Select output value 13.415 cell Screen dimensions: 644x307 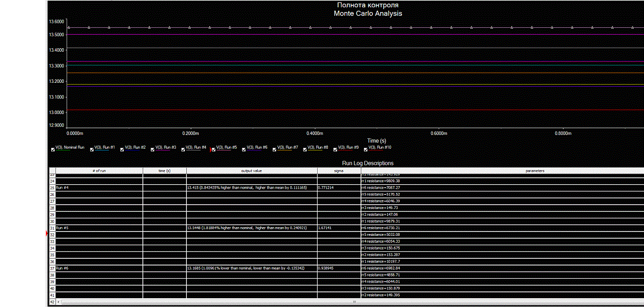(252, 188)
